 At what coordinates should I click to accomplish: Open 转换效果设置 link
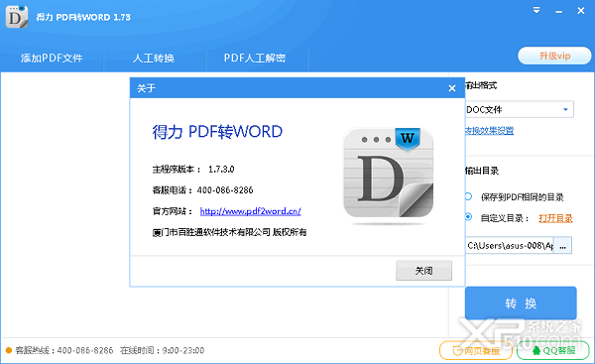[x=490, y=131]
